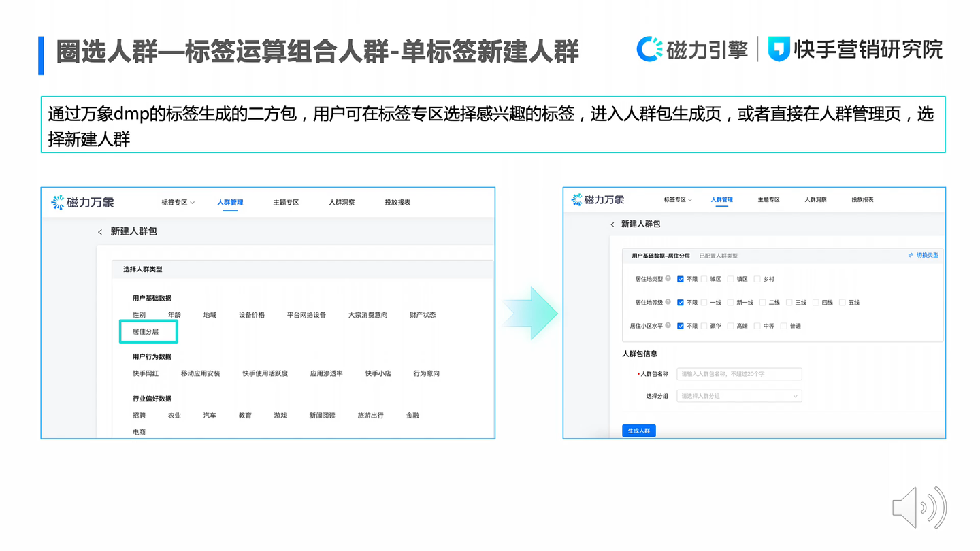Open 主题专区 tab in left panel

click(286, 202)
